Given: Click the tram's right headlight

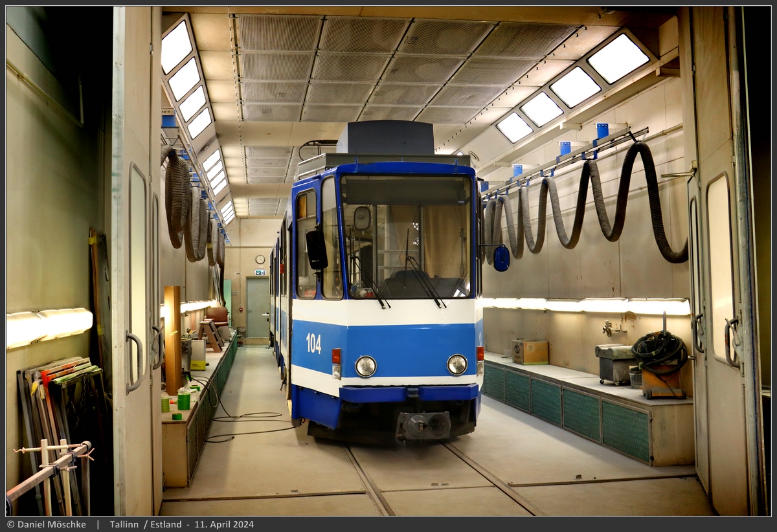Looking at the screenshot, I should (x=457, y=363).
